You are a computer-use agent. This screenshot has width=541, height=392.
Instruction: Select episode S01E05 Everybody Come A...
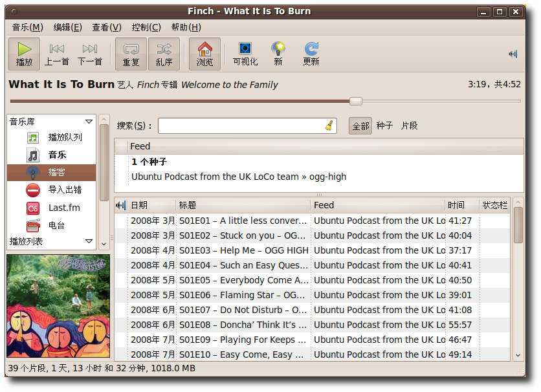313,280
